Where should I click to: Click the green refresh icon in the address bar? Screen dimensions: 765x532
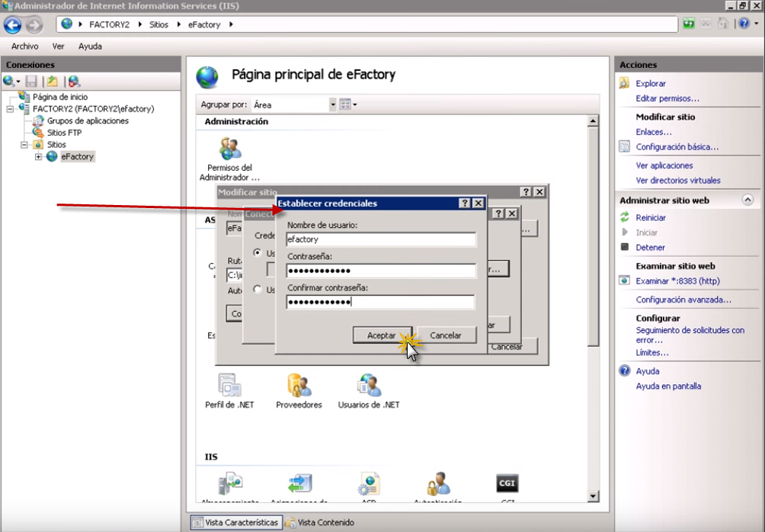point(688,24)
